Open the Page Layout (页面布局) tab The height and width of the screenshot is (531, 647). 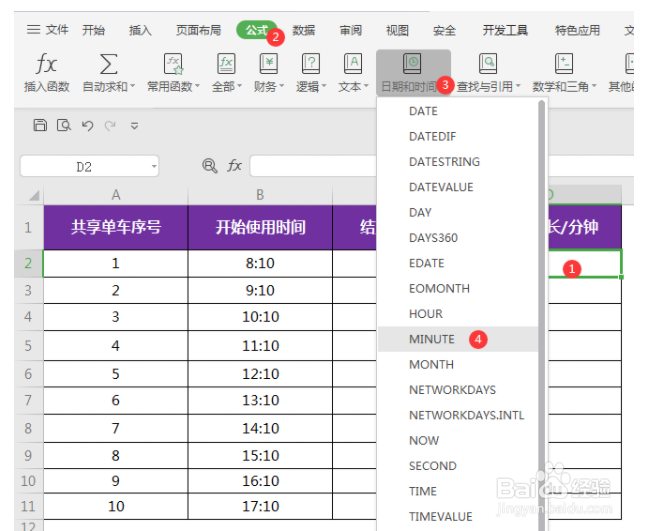198,31
